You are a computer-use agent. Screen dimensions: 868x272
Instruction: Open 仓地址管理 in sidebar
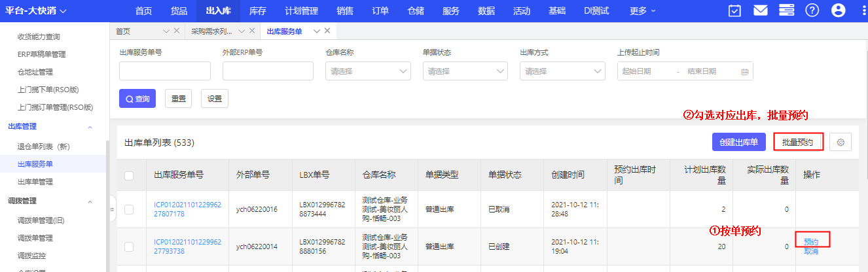(35, 72)
